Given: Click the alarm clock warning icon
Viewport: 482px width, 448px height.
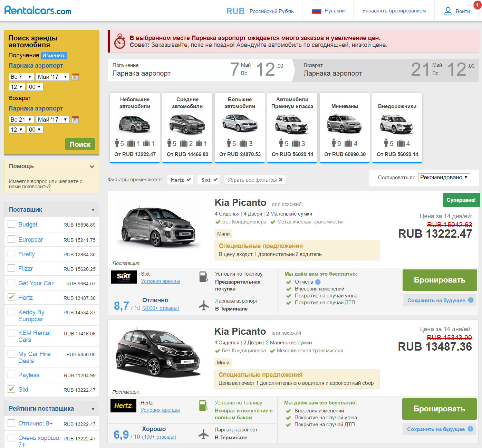Looking at the screenshot, I should [120, 41].
